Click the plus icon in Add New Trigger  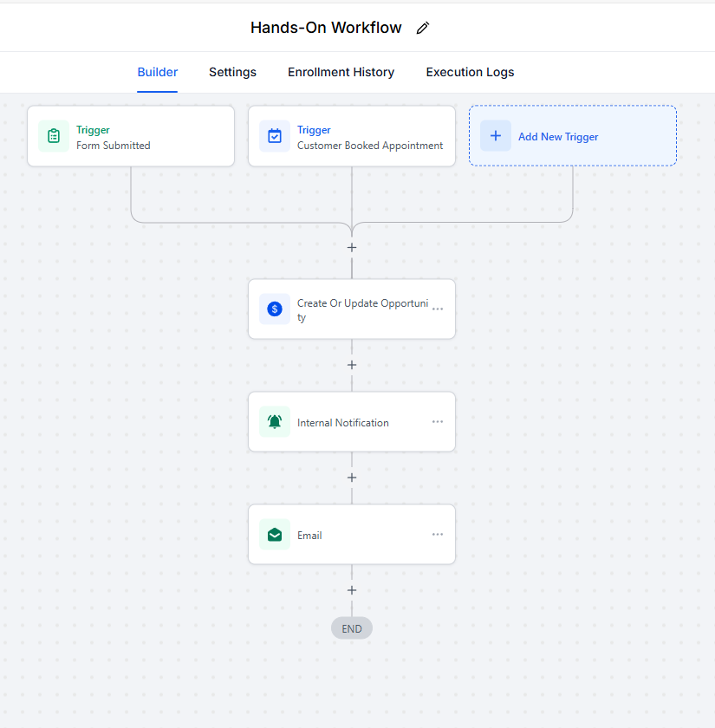pyautogui.click(x=496, y=136)
